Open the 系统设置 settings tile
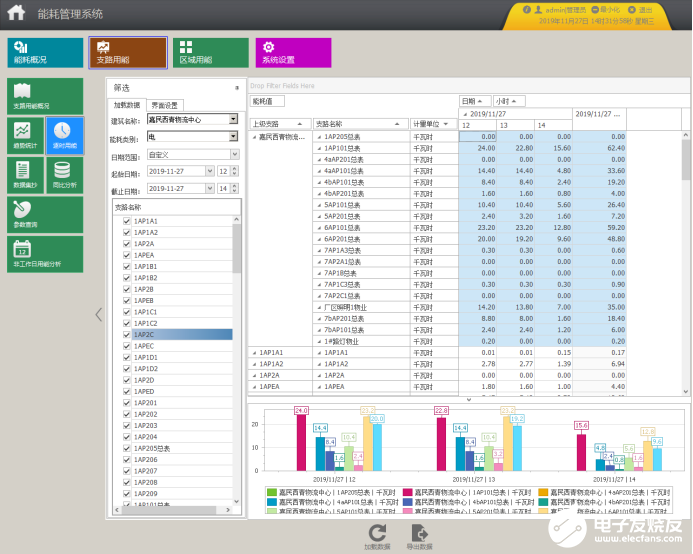 tap(292, 53)
